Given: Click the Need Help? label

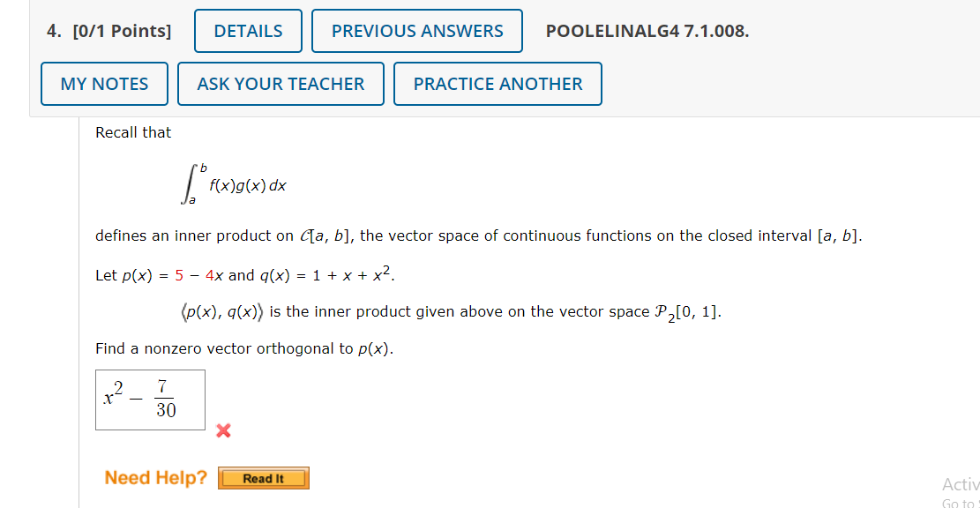Looking at the screenshot, I should pyautogui.click(x=155, y=477).
